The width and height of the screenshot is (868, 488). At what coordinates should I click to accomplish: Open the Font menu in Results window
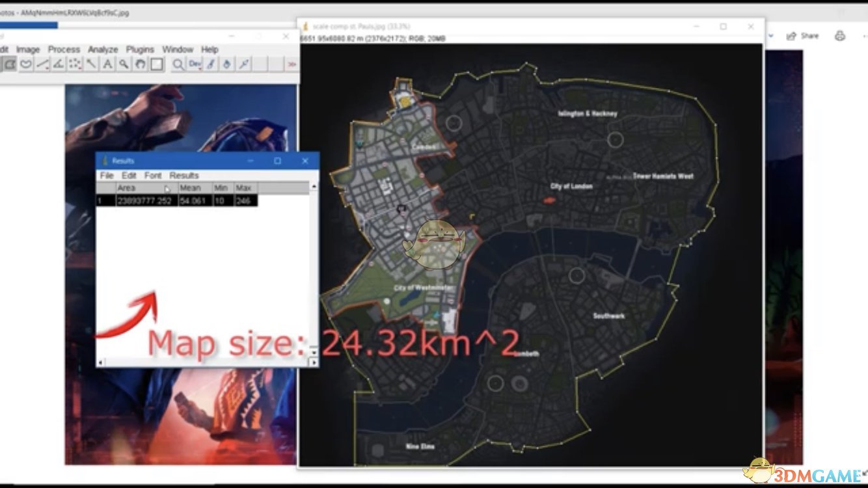153,176
